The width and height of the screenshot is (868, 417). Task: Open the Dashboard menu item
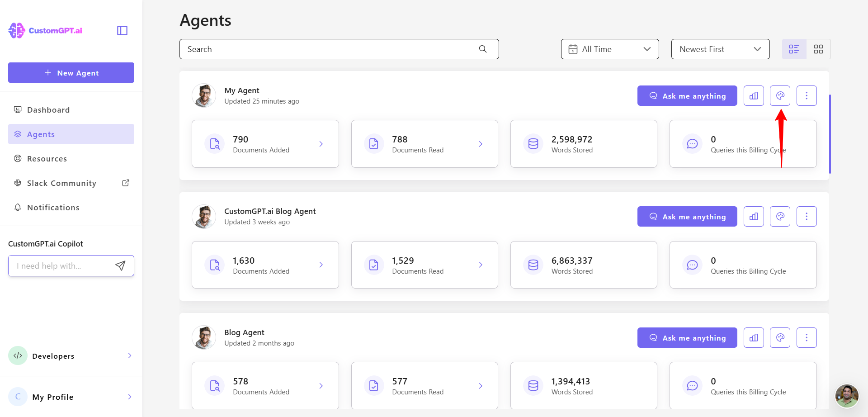(x=71, y=110)
